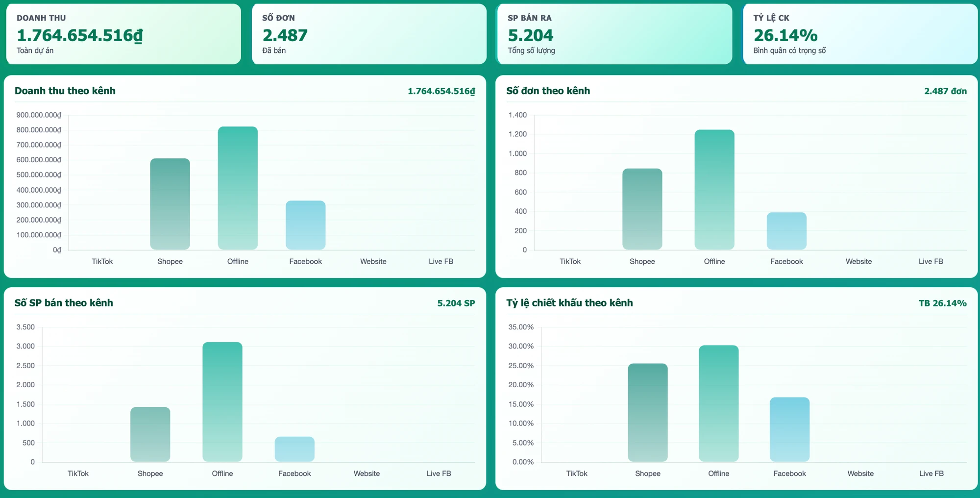The height and width of the screenshot is (498, 980).
Task: Click Shopee bar in Tỷ lệ chiết khấu chart
Action: coord(648,412)
